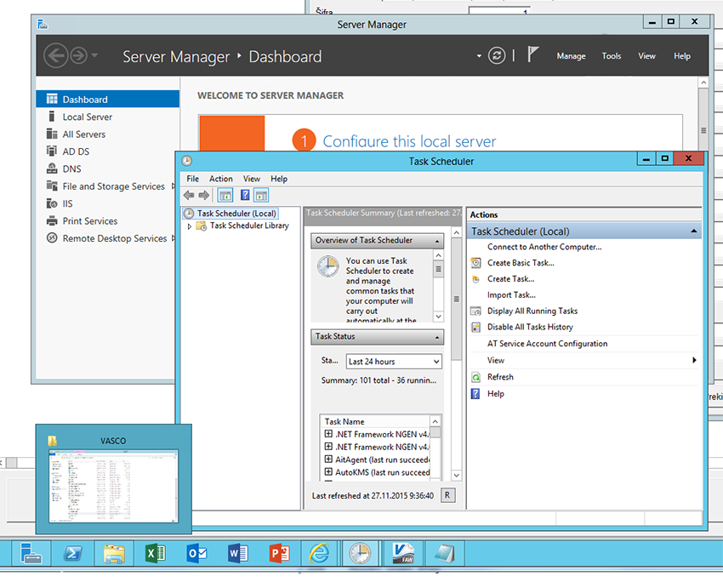The height and width of the screenshot is (588, 723).
Task: Open Internet Explorer from the taskbar
Action: click(x=320, y=554)
